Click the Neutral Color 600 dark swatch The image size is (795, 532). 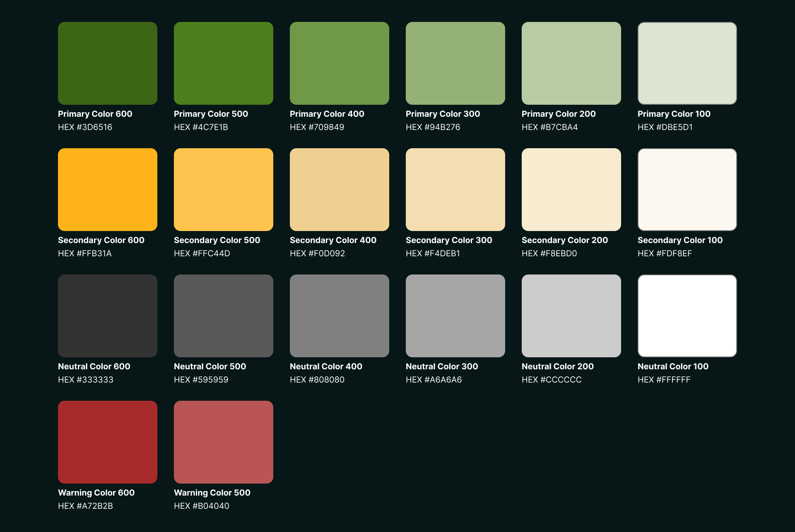[x=108, y=316]
